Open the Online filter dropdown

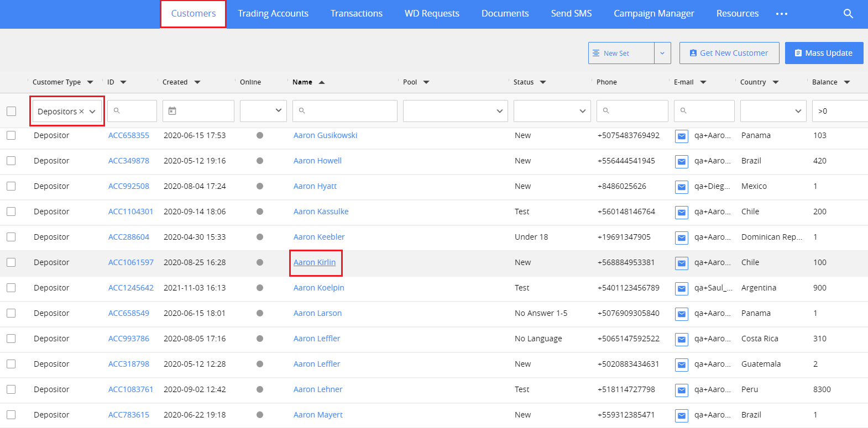coord(263,111)
